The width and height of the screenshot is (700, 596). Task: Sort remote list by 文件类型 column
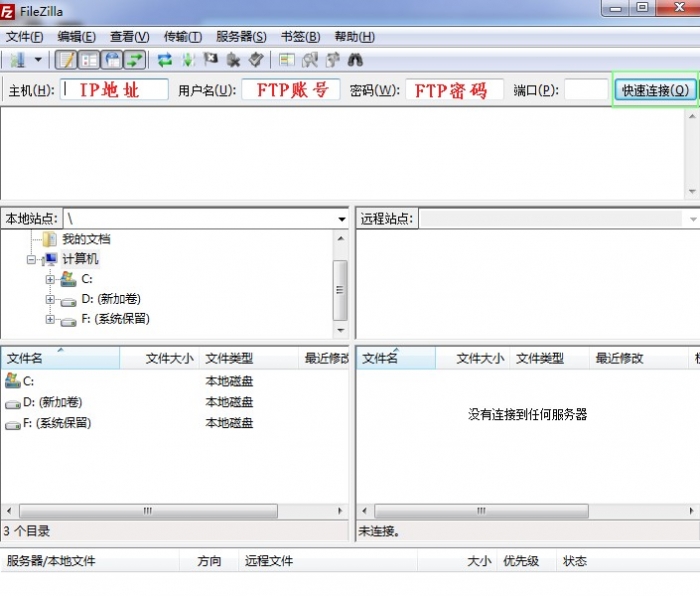550,358
